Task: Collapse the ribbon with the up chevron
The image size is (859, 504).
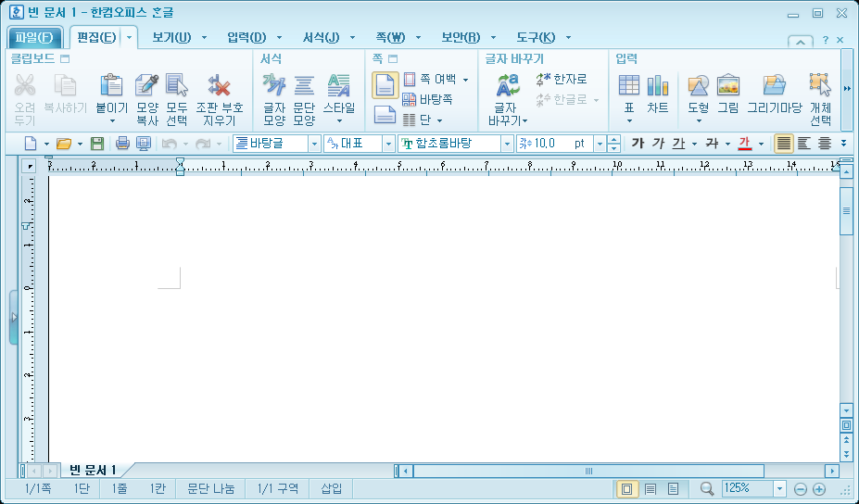Action: (801, 41)
